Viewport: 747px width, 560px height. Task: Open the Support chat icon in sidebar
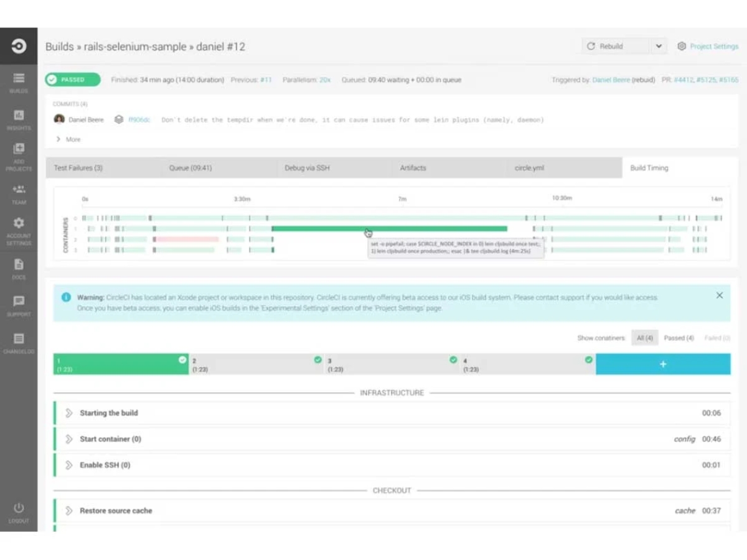[19, 301]
